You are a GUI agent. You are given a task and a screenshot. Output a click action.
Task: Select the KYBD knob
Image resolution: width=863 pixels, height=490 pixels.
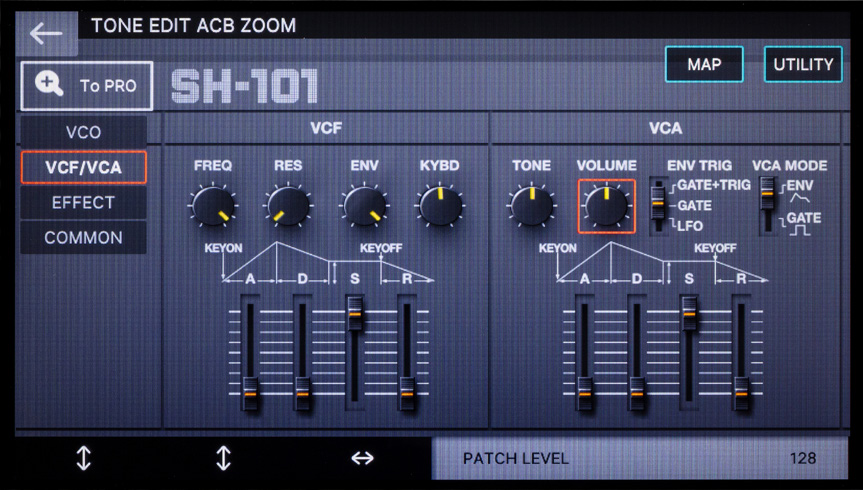coord(440,206)
